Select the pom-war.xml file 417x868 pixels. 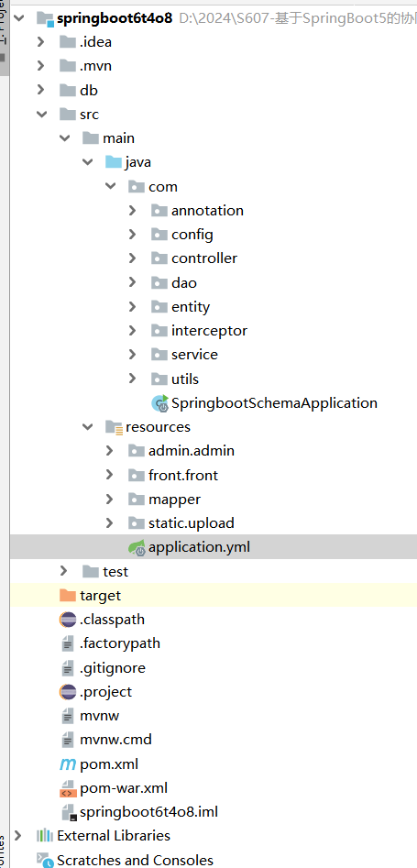[124, 787]
